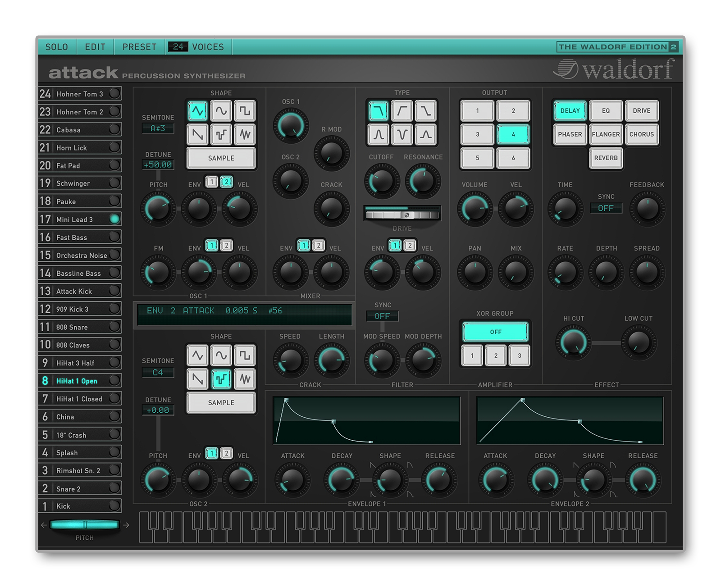Toggle 808 Snare sound LED
Screen dimensions: 721x588
[x=115, y=327]
